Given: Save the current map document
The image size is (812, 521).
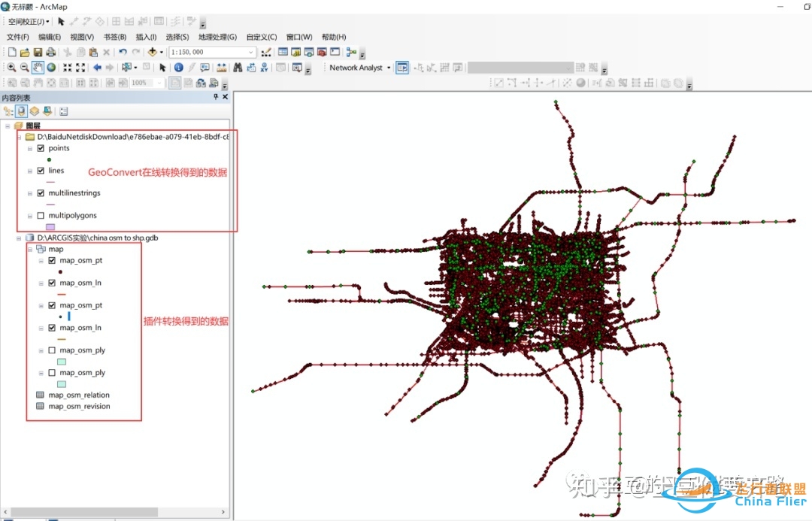Looking at the screenshot, I should tap(38, 53).
